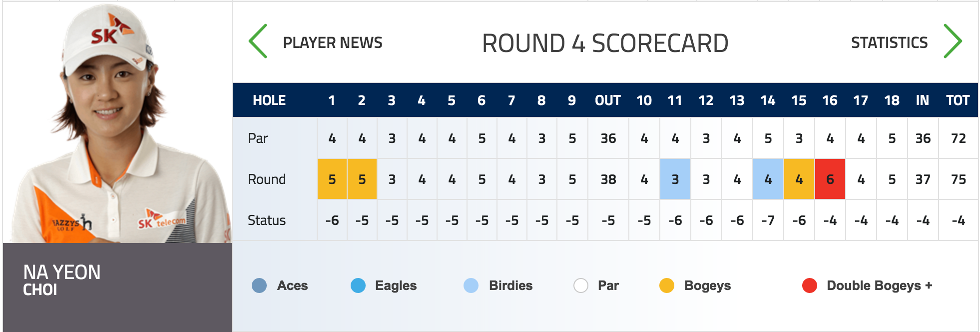Click Na Yeon Choi's player photo
This screenshot has width=980, height=332.
tap(117, 122)
